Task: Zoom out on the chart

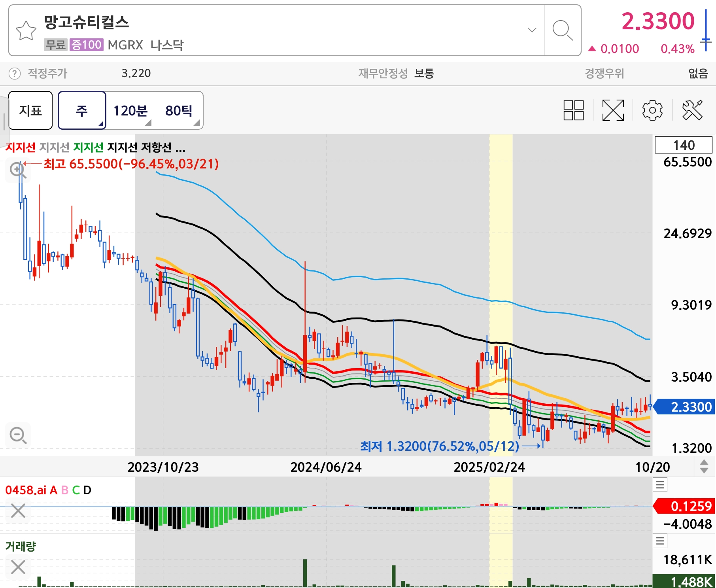Action: pos(18,435)
